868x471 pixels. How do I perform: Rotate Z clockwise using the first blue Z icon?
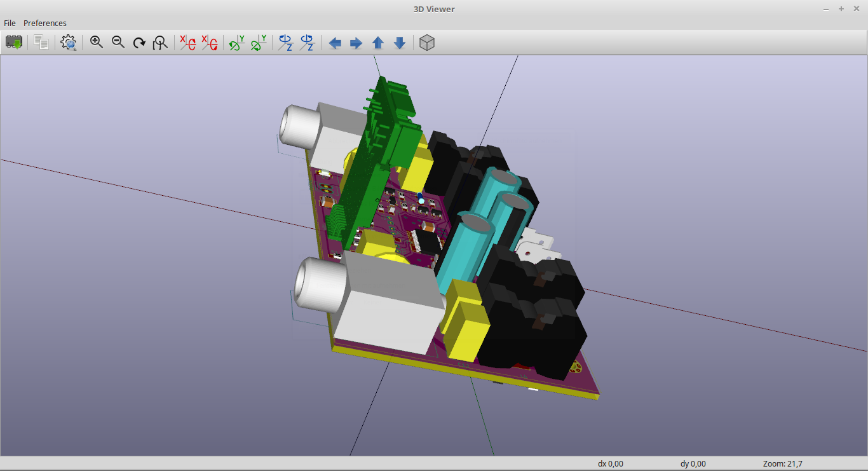[x=285, y=43]
